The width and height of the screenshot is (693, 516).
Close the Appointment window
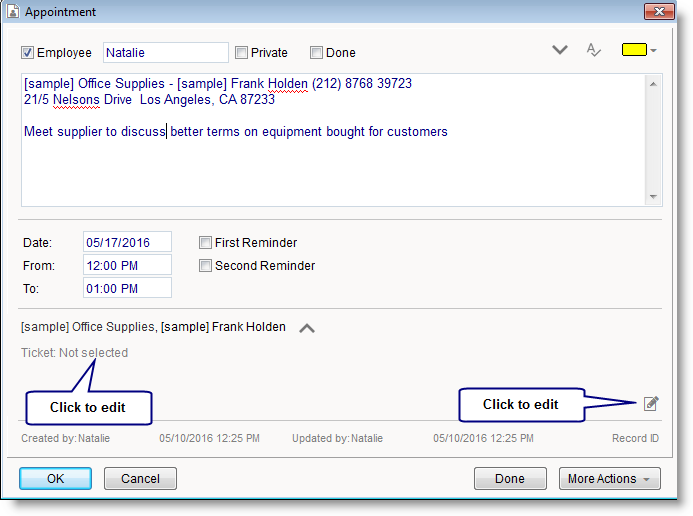(655, 12)
